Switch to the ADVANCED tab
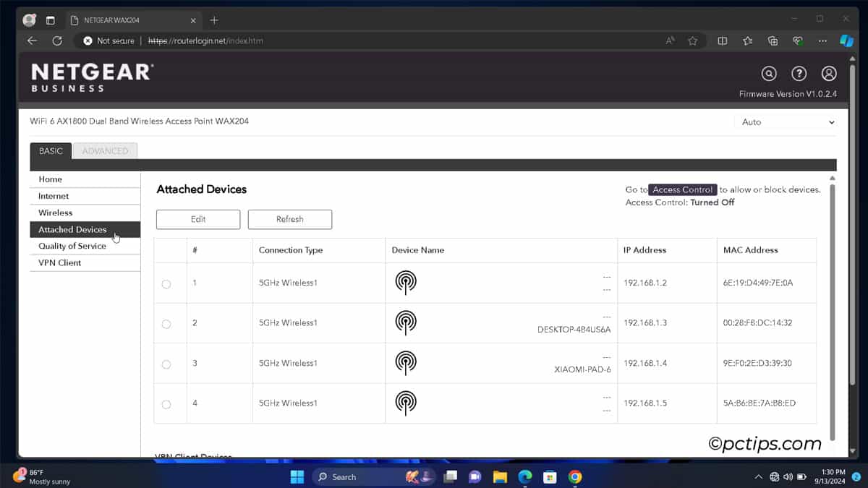Image resolution: width=868 pixels, height=488 pixels. (x=105, y=151)
